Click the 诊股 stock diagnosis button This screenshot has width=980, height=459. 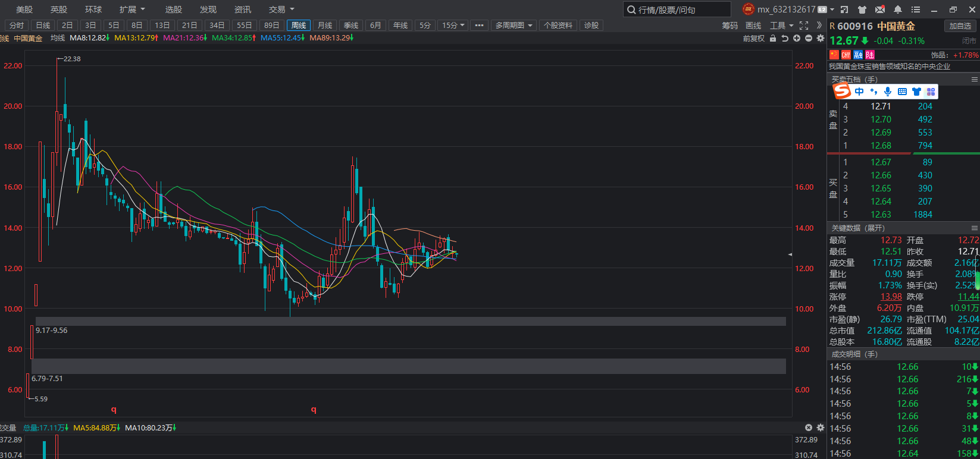point(591,26)
